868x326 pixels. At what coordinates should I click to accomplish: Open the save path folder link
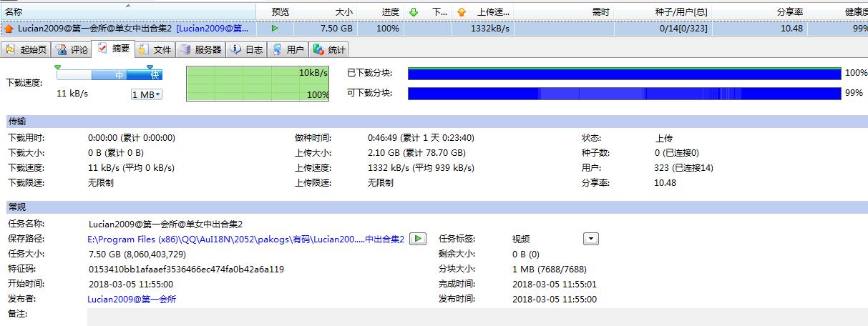tap(245, 239)
